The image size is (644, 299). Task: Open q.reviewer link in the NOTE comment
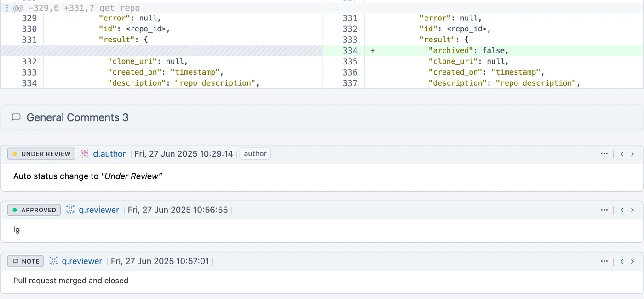pyautogui.click(x=82, y=261)
